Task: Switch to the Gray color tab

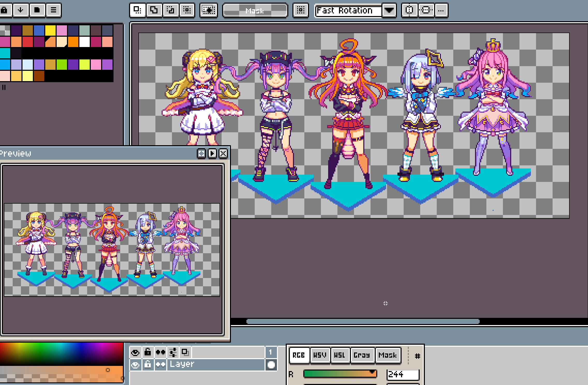Action: coord(361,355)
